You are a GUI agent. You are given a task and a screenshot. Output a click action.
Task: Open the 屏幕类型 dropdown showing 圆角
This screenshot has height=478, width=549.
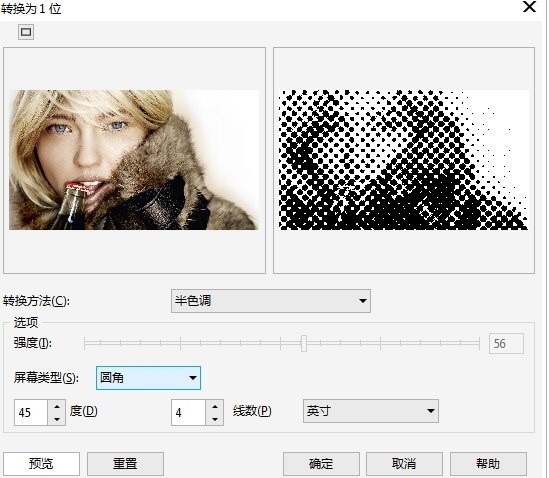click(x=148, y=378)
